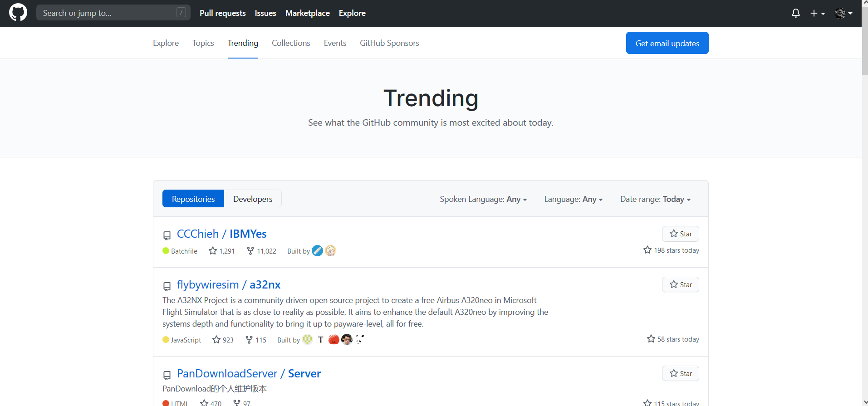Open CCChieh / IBMYes repository link

[x=221, y=234]
